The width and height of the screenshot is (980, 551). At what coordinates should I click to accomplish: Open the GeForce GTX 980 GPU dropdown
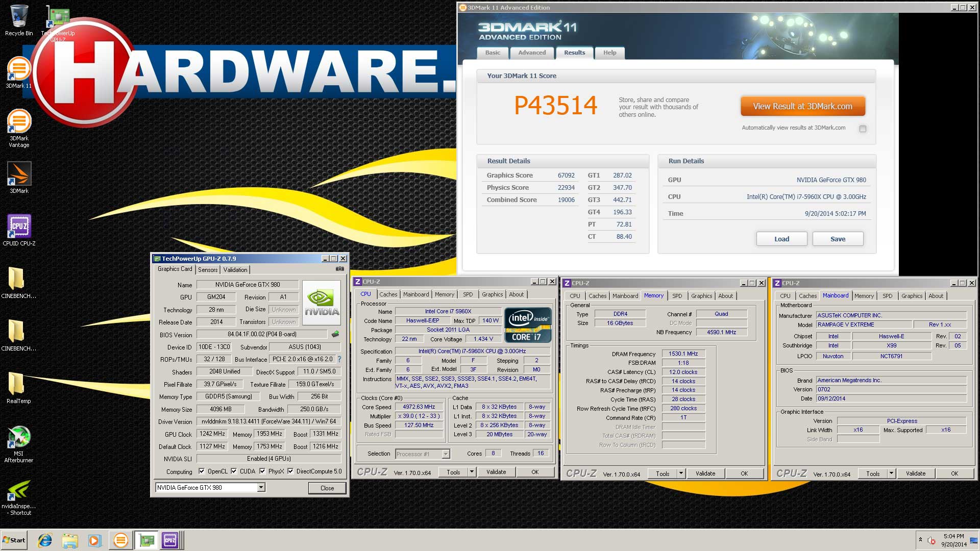coord(261,488)
